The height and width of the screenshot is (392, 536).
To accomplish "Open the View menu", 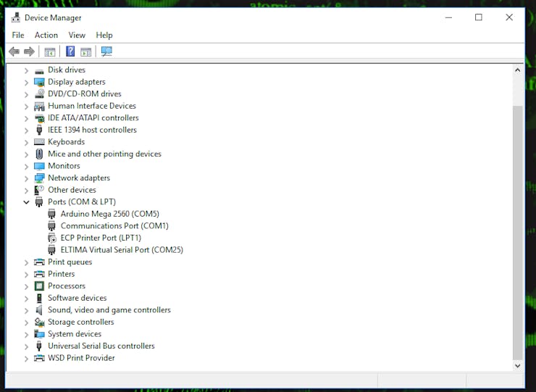I will click(77, 35).
